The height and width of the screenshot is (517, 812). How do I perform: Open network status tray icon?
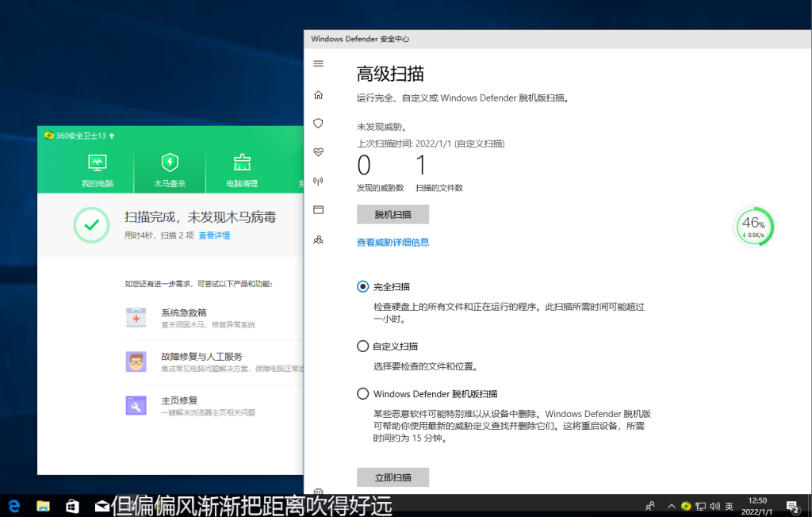(701, 506)
